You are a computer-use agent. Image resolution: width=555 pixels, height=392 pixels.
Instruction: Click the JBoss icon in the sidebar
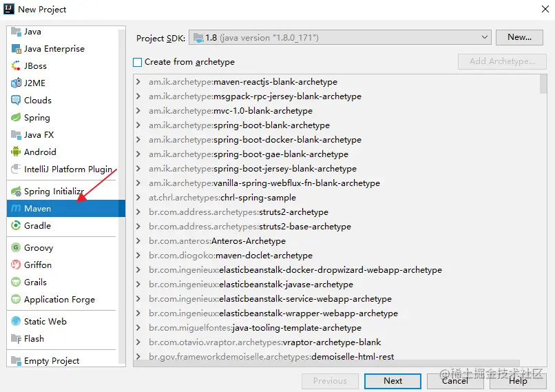coord(16,66)
